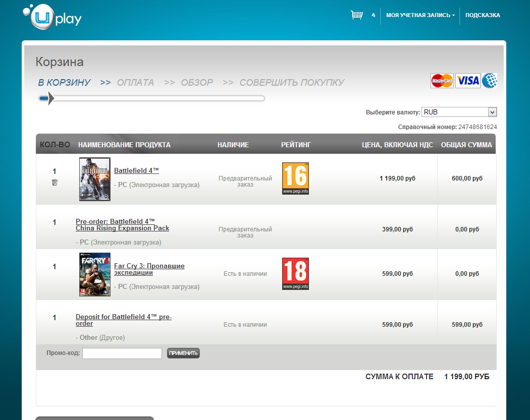Screen dimensions: 530x420
Task: Select the ОБЗОР checkout step
Action: (197, 82)
